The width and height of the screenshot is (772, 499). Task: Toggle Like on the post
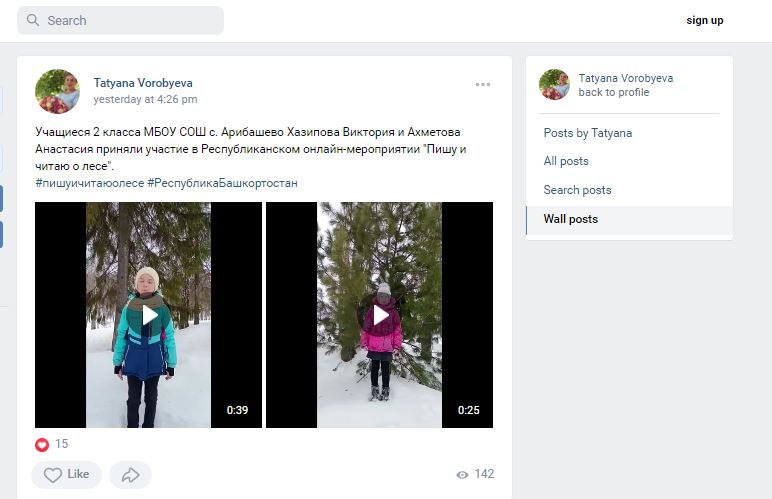pyautogui.click(x=66, y=475)
